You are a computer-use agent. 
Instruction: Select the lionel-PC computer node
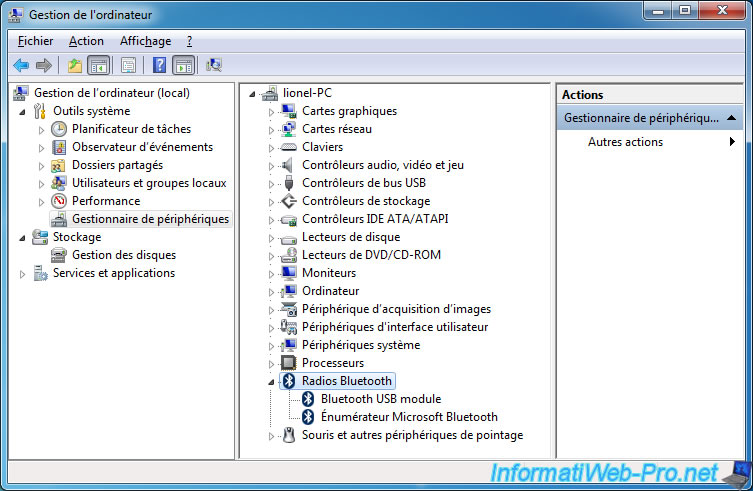pyautogui.click(x=307, y=93)
